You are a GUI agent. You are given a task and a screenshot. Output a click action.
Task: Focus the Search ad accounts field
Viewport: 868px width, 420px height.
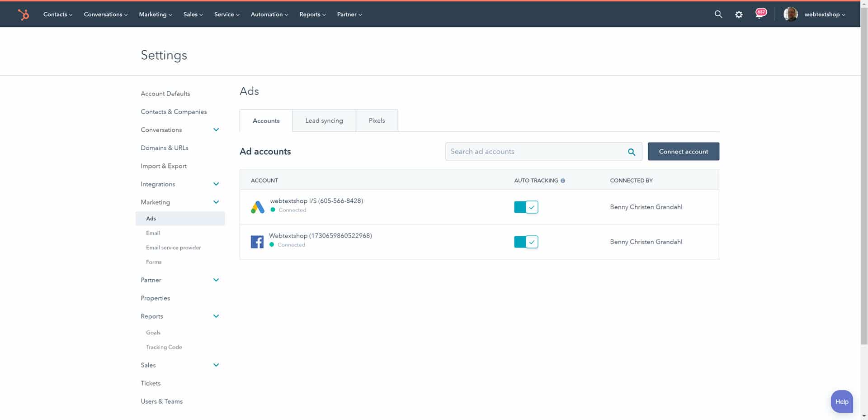pyautogui.click(x=533, y=152)
